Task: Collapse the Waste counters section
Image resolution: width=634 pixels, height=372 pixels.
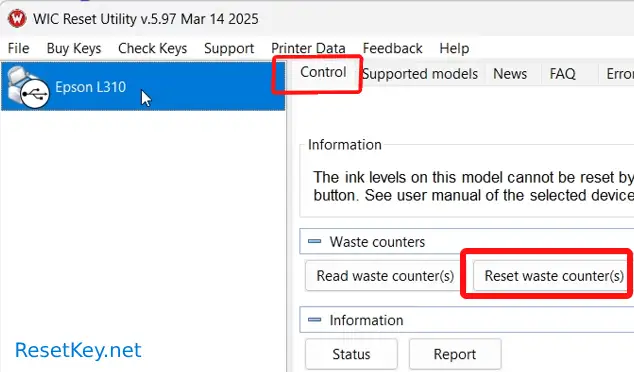Action: click(x=314, y=241)
